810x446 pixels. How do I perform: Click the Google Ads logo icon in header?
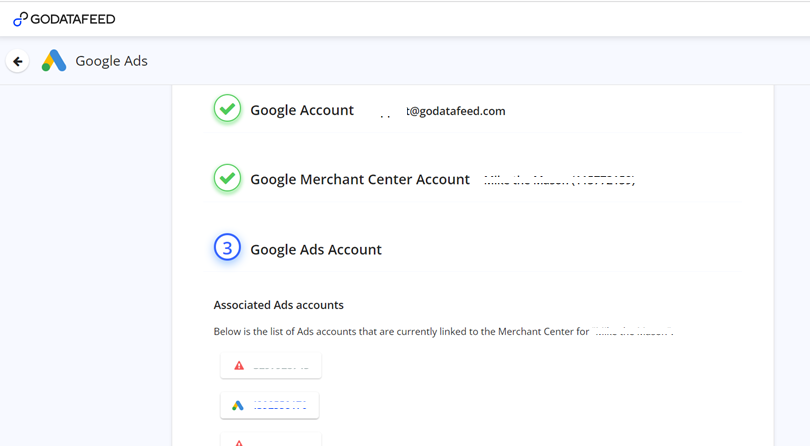[x=54, y=61]
